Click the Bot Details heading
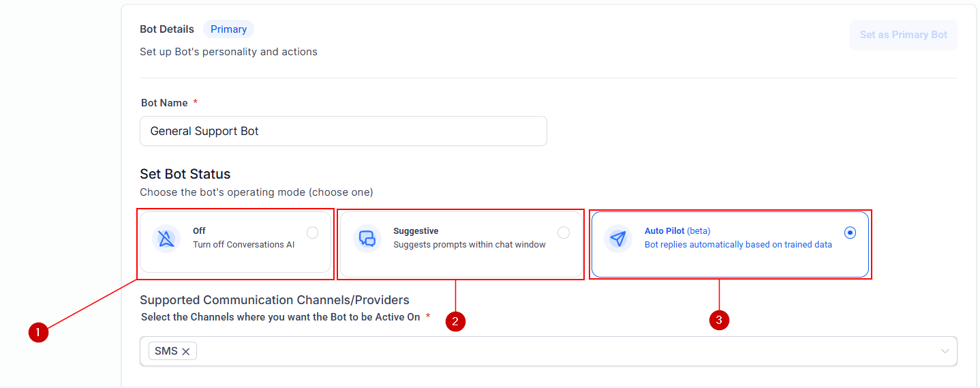 [167, 29]
